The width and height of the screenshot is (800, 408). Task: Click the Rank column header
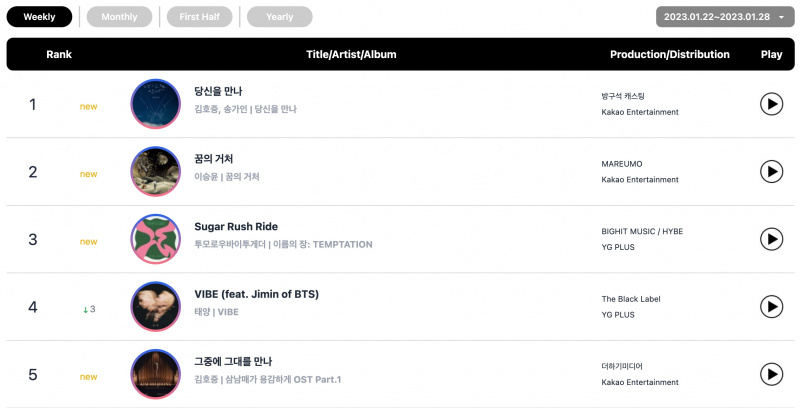pyautogui.click(x=59, y=55)
